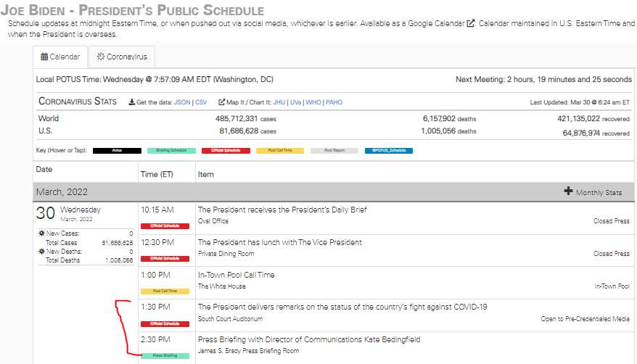Click the download icon beside Get the data

coord(131,102)
